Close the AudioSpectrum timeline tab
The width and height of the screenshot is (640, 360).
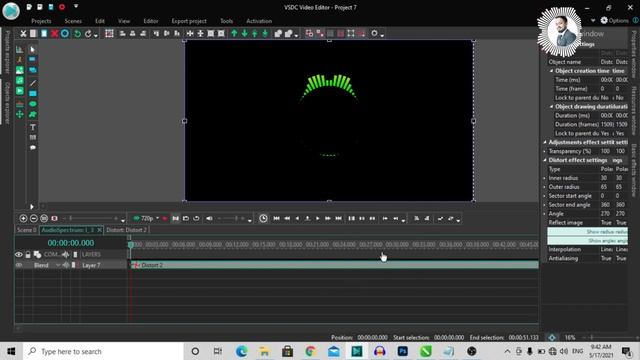(x=99, y=230)
